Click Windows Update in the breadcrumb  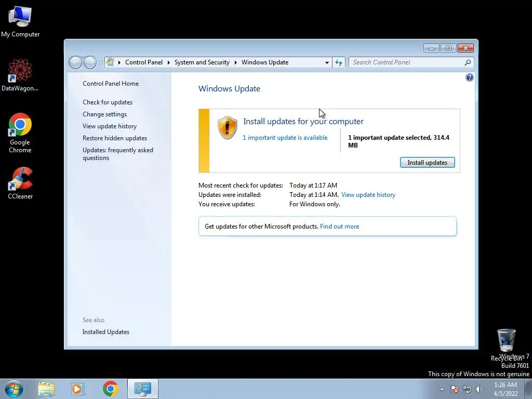(265, 62)
